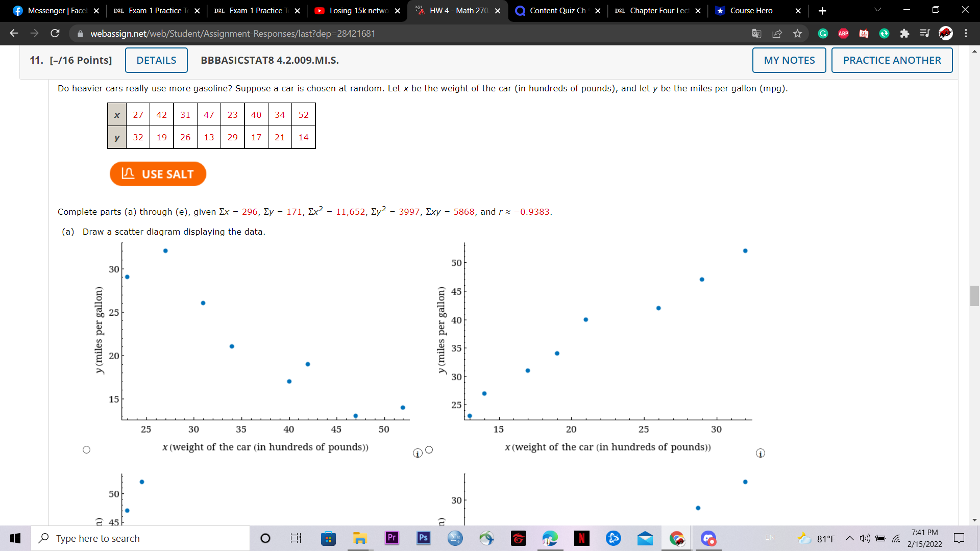
Task: Translate the page with Google Translate icon
Action: (x=756, y=33)
